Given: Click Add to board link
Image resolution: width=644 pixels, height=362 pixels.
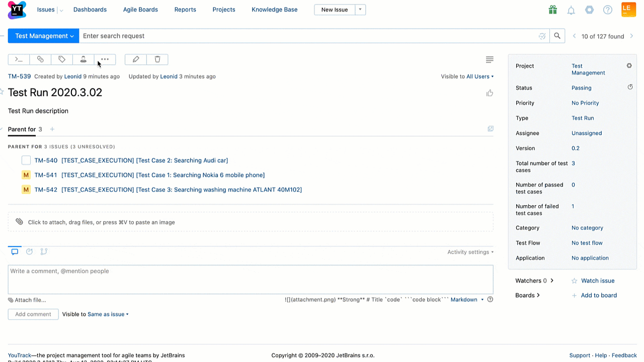Looking at the screenshot, I should coord(599,295).
